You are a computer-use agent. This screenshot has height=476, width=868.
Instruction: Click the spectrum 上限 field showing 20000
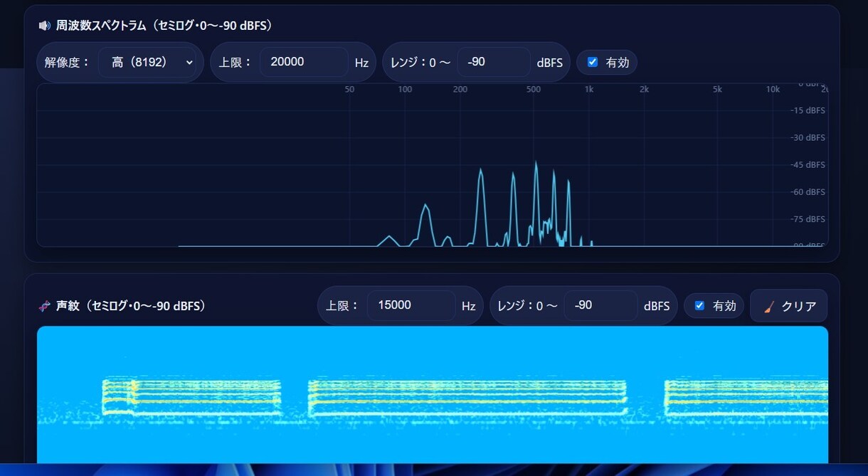[304, 62]
